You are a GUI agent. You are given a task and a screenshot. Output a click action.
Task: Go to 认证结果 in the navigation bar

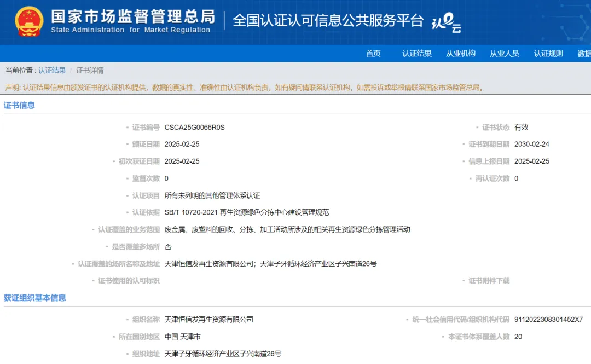click(x=417, y=54)
